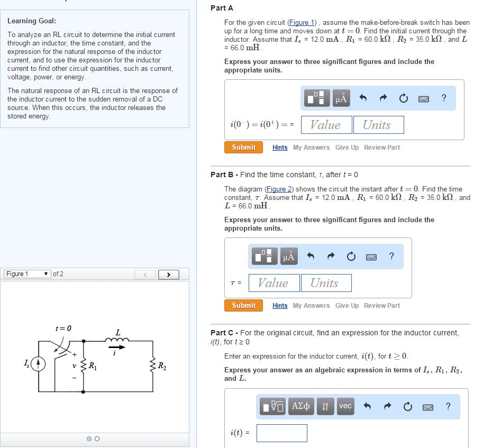This screenshot has width=483, height=448.
Task: Redo the last change in Part B toolbar
Action: point(332,255)
